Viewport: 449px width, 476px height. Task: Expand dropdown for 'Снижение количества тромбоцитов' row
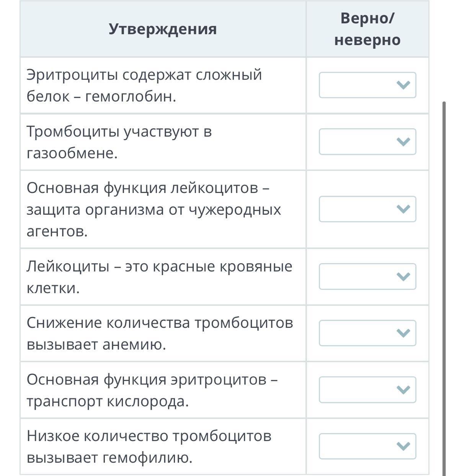click(x=367, y=333)
